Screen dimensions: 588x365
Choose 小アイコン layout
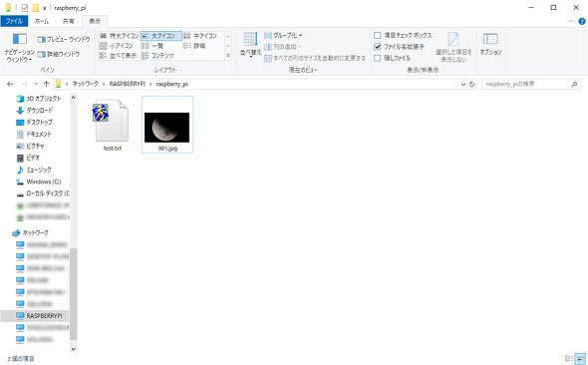117,46
